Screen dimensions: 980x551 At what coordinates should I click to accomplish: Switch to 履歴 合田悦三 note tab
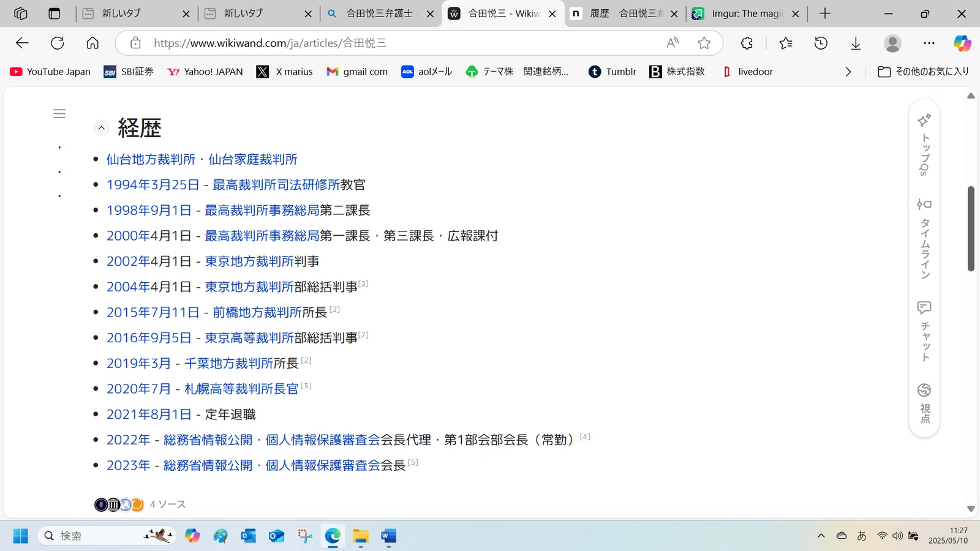coord(624,13)
